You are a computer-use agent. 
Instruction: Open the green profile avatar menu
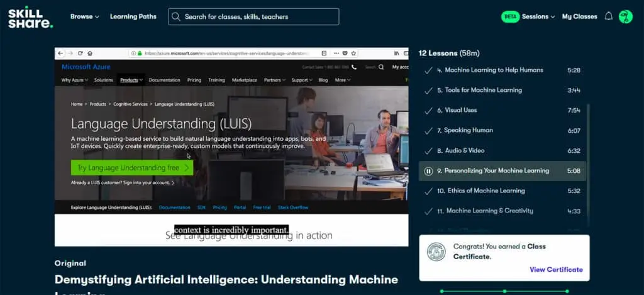(626, 16)
